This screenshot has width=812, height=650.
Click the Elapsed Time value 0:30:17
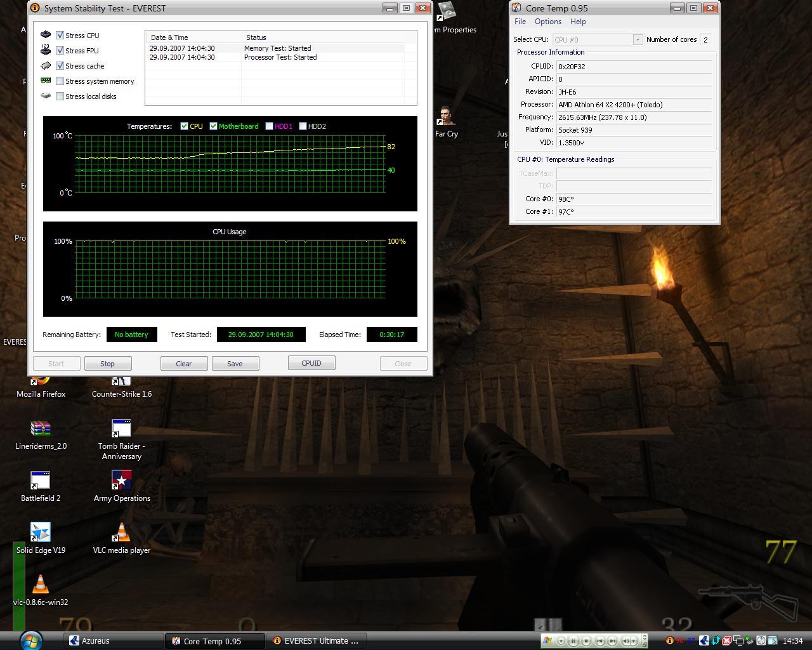point(391,335)
